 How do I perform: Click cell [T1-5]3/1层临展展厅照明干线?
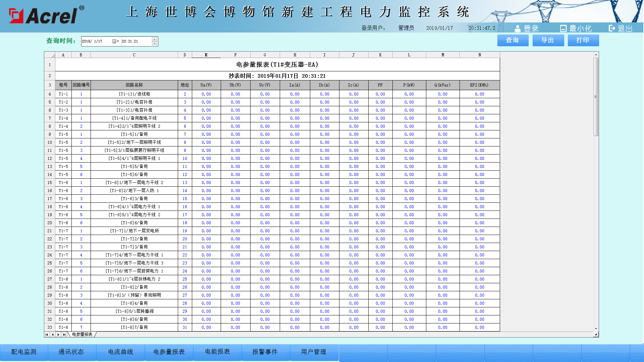[x=134, y=150]
